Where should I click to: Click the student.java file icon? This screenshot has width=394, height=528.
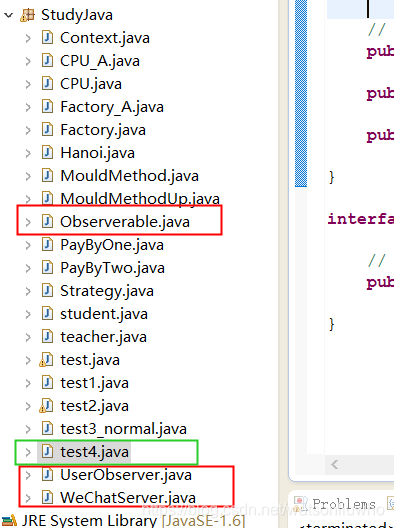[47, 314]
